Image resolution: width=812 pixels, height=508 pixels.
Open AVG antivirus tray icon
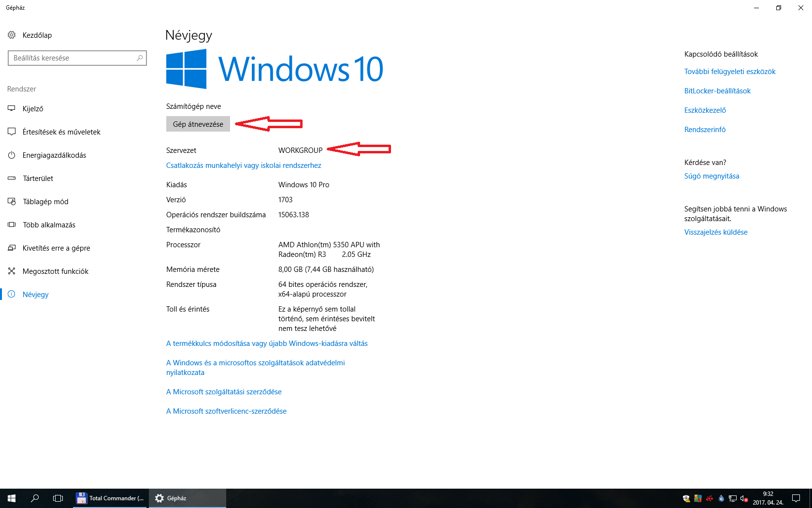pos(697,498)
